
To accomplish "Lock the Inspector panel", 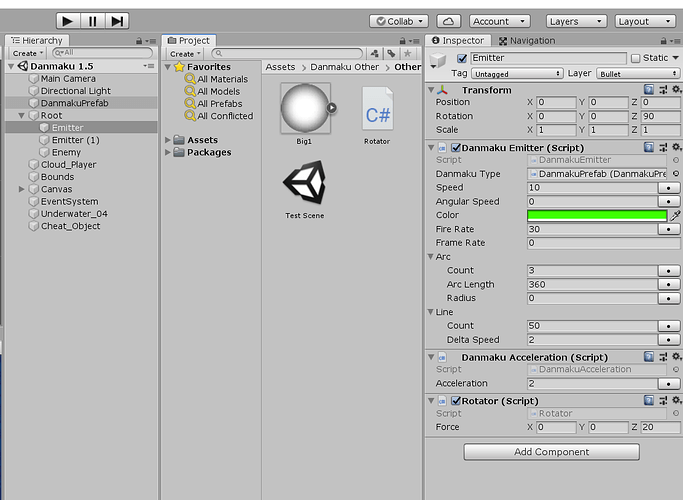I will click(663, 41).
